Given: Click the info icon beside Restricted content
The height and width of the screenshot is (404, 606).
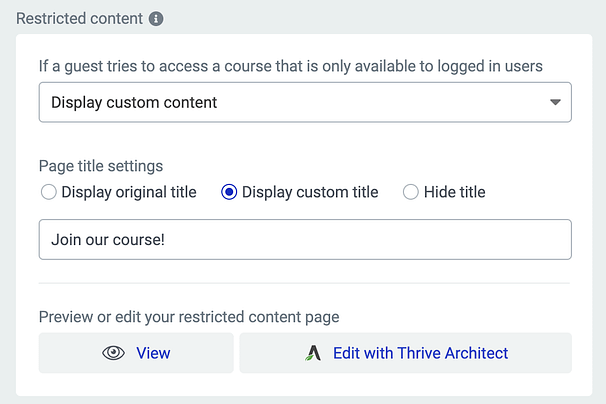Looking at the screenshot, I should (156, 19).
